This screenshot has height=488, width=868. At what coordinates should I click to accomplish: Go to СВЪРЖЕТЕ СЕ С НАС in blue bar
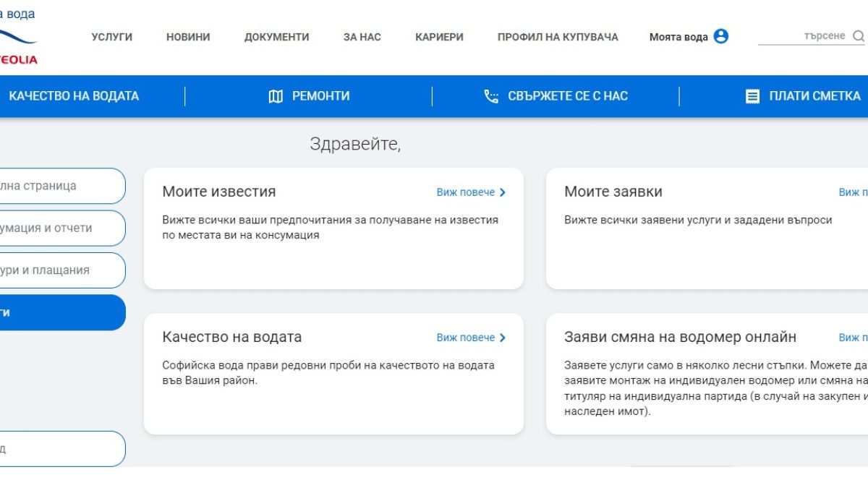568,96
